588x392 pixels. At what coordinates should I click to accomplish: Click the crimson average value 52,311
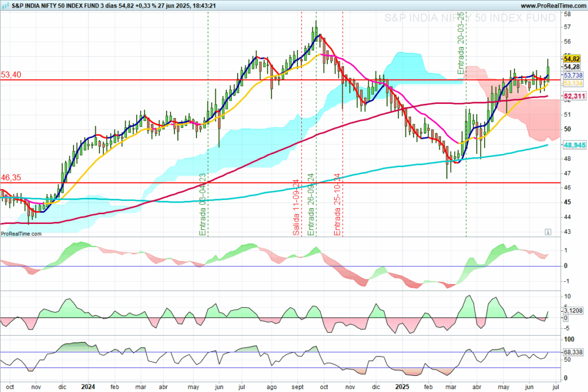pos(574,96)
